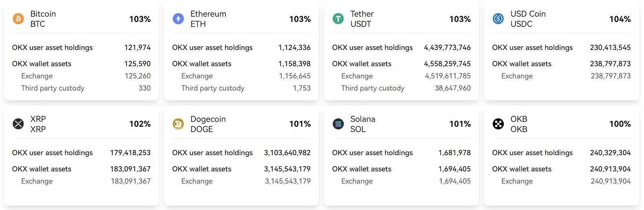The height and width of the screenshot is (210, 644).
Task: Select the Ethereum ETH card title
Action: coord(208,19)
